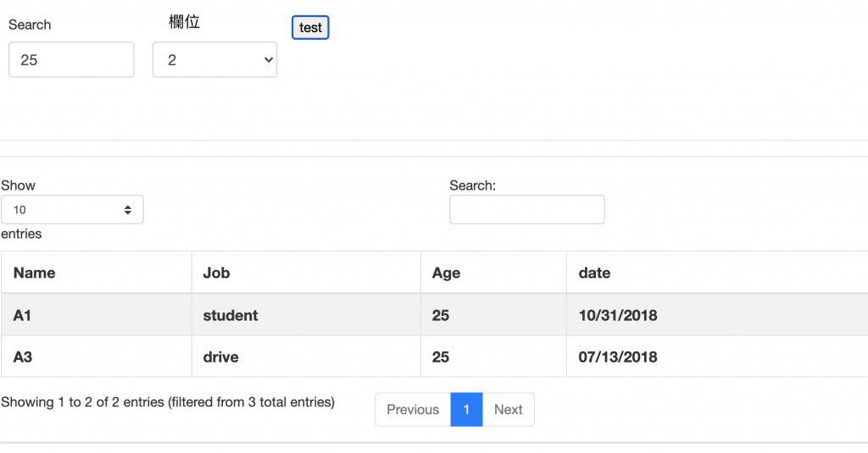Click the drive job cell
This screenshot has height=453, width=868.
click(x=221, y=357)
